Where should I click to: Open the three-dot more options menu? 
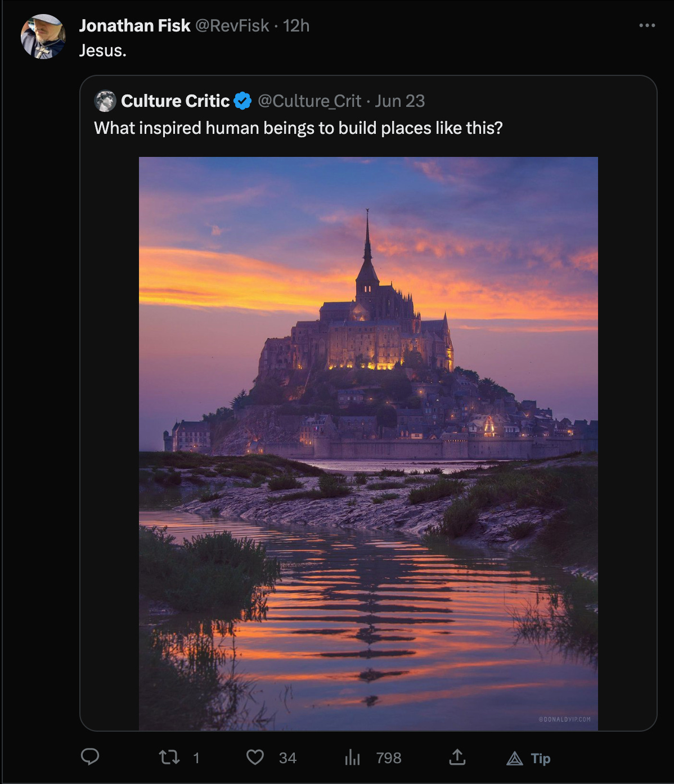(647, 25)
